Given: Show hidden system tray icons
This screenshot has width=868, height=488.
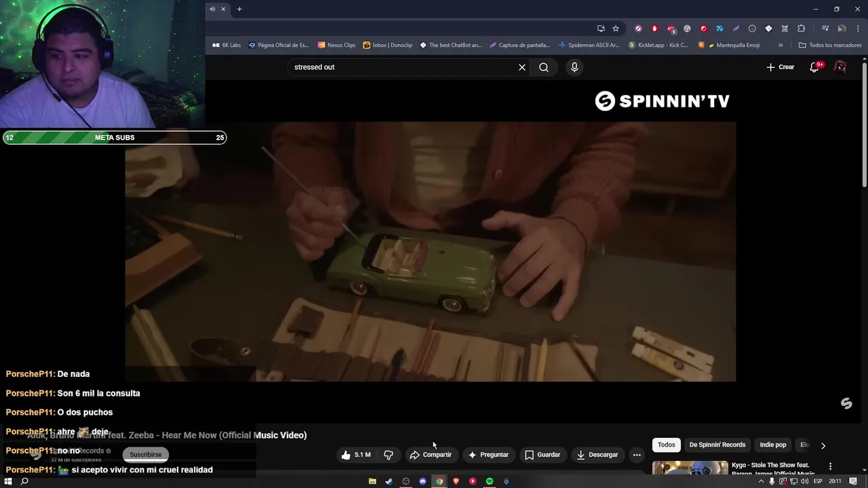Looking at the screenshot, I should click(761, 481).
